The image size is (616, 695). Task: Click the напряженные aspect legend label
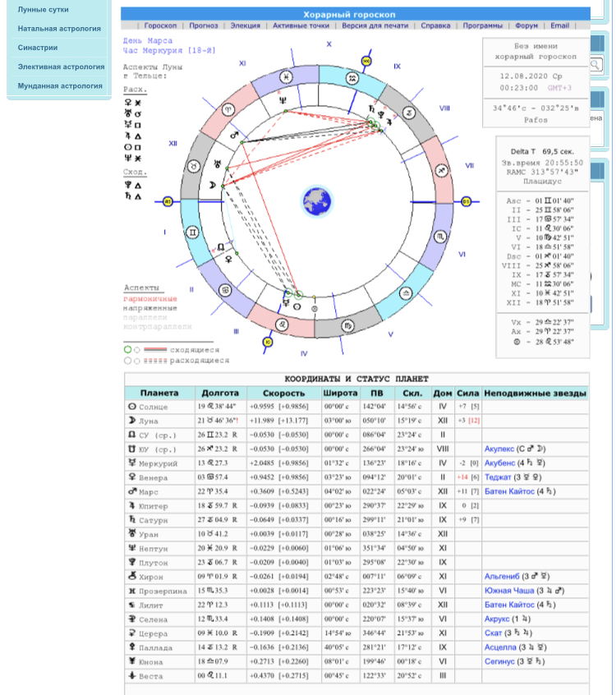(150, 308)
